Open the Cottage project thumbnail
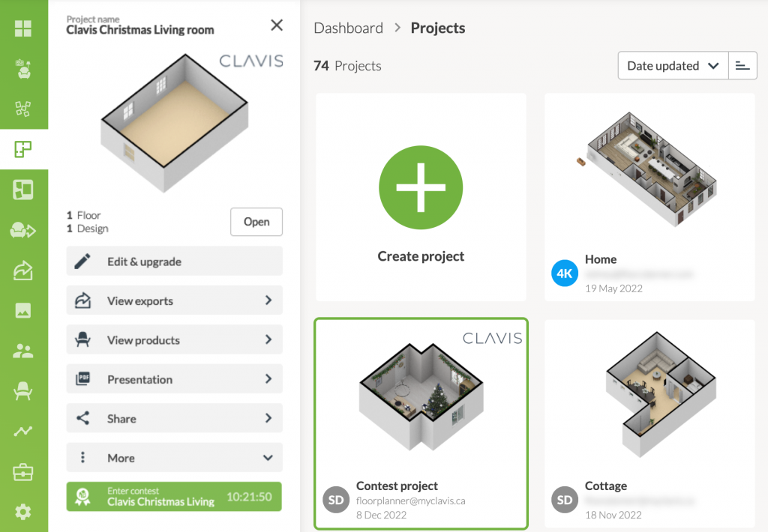 click(661, 394)
